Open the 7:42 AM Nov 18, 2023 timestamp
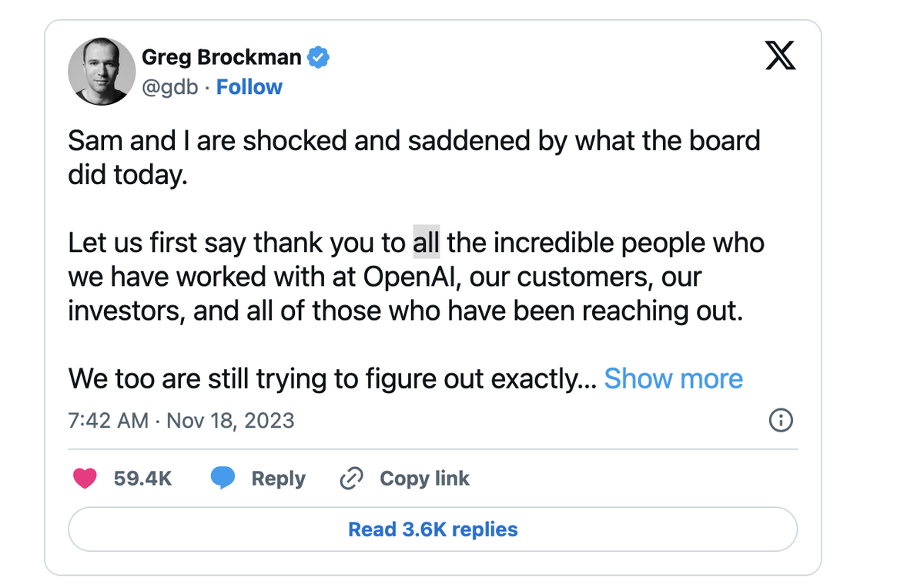 coord(181,421)
